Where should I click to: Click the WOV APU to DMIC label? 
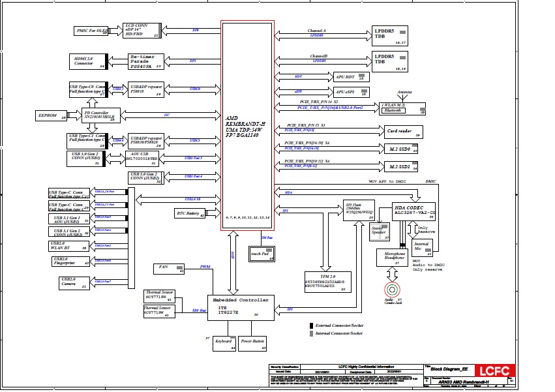tap(387, 181)
